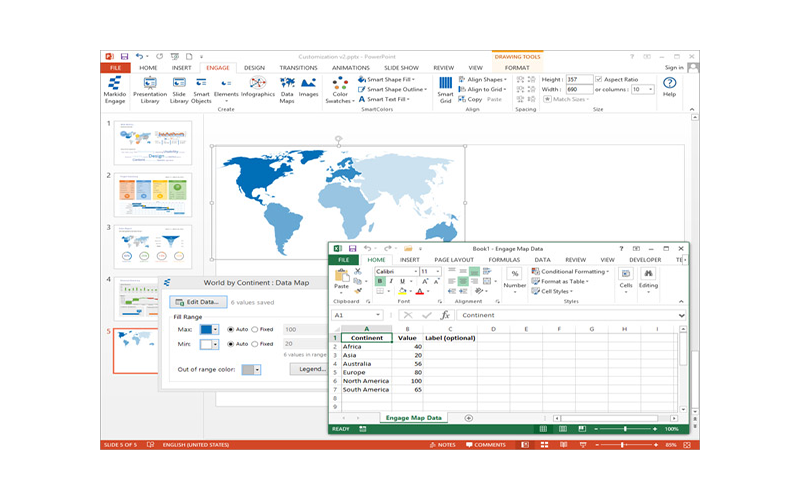800x500 pixels.
Task: Click the Excel font color icon
Action: (419, 291)
